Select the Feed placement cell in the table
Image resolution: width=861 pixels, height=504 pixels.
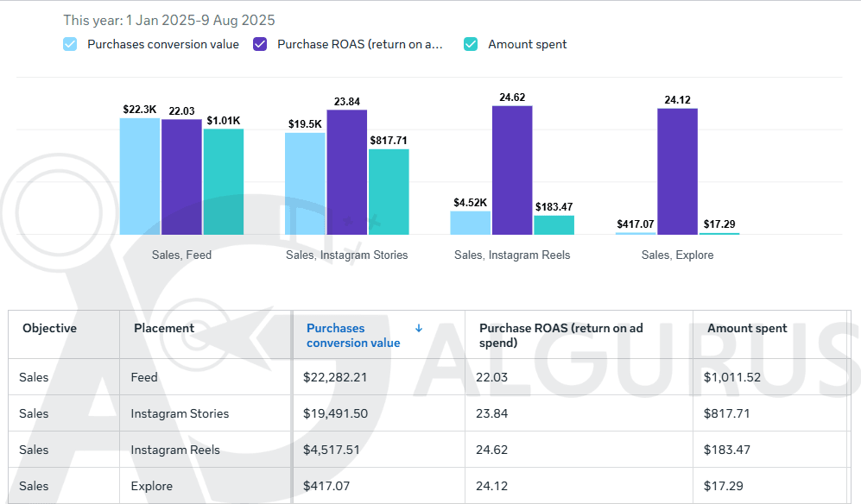click(144, 377)
